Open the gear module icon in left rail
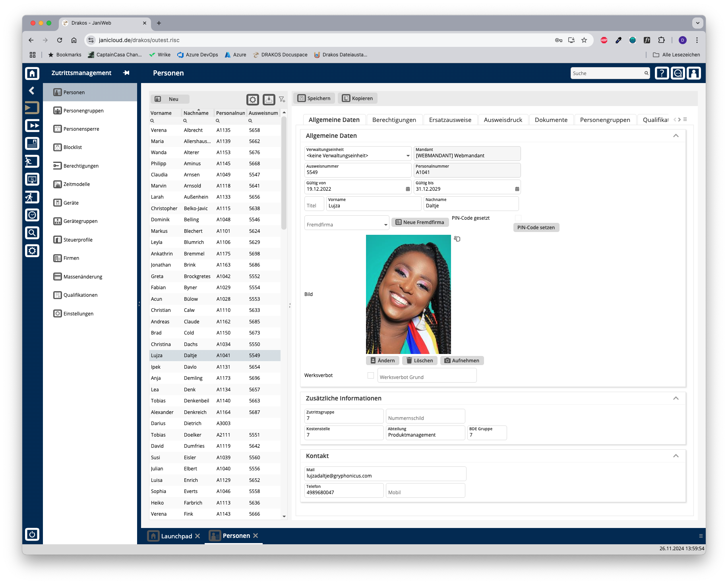Viewport: 728px width, 584px height. point(32,251)
